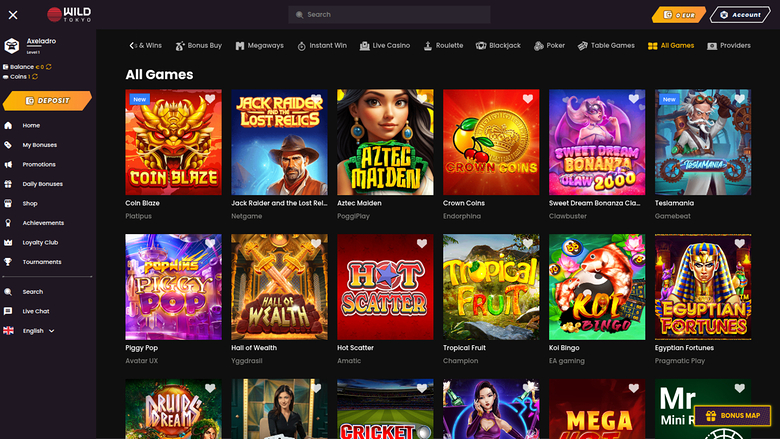Close the sidebar with the X icon

coord(13,15)
